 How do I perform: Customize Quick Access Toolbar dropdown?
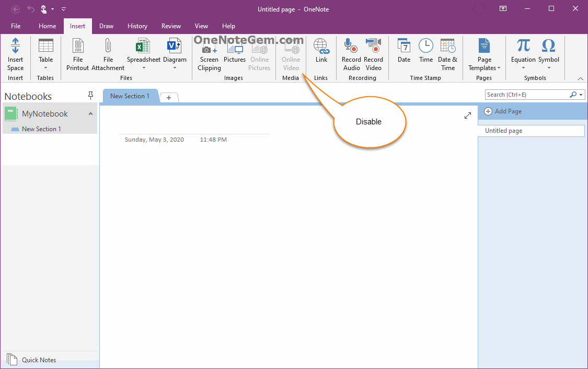64,9
